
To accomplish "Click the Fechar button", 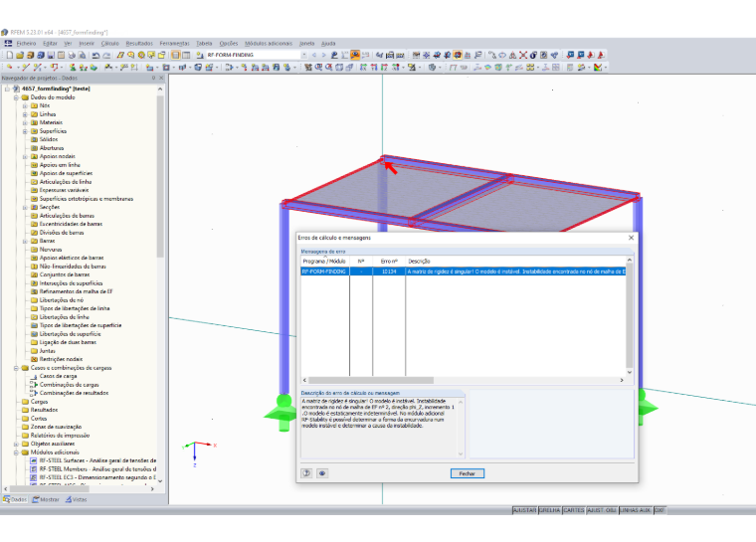I will point(468,473).
